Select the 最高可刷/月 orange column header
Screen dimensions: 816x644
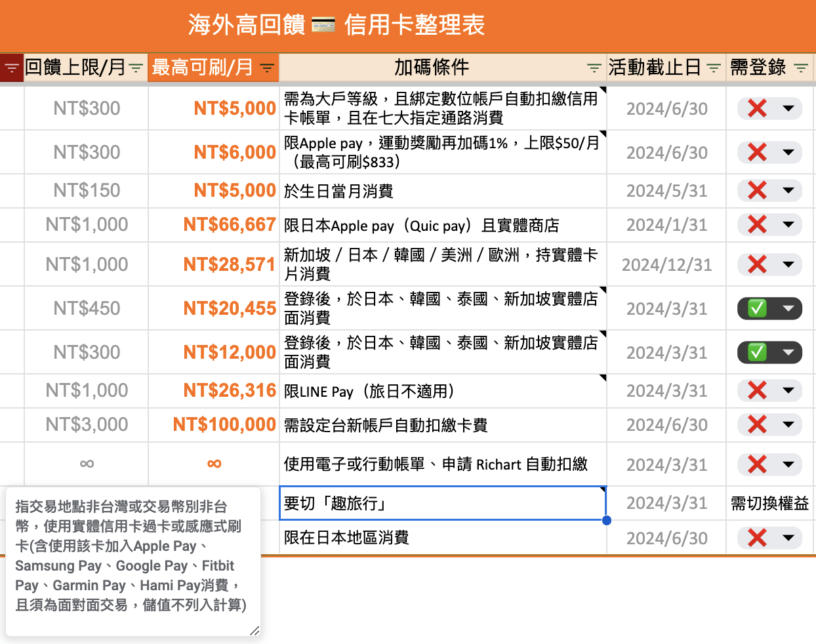point(214,68)
